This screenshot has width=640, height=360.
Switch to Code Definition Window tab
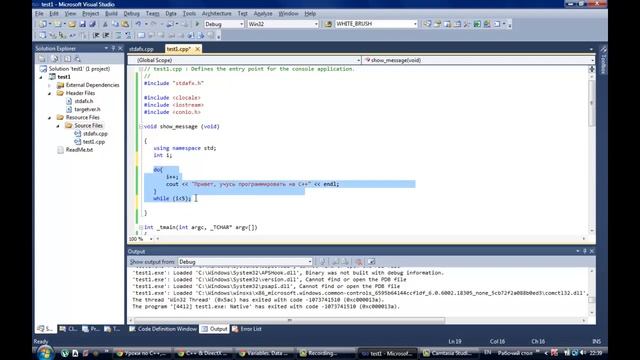(x=163, y=329)
